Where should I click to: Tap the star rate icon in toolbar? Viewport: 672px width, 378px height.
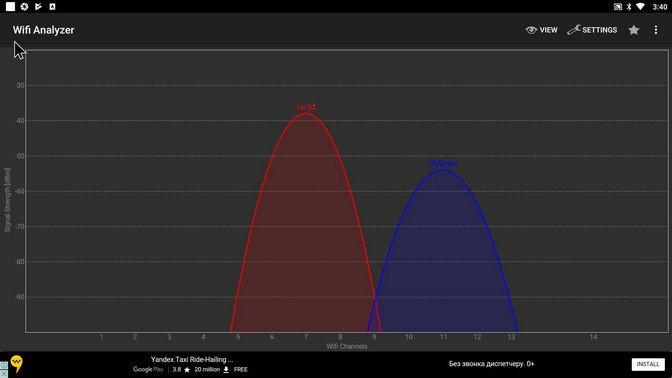(x=634, y=30)
